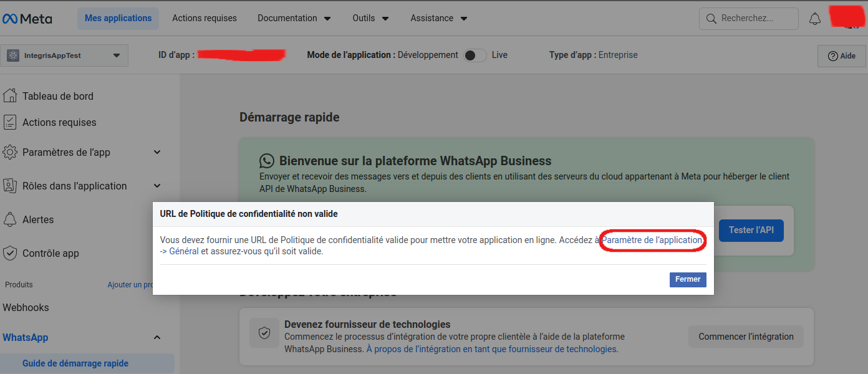Expand Rôles dans l'application chevron
This screenshot has height=374, width=868.
point(157,186)
